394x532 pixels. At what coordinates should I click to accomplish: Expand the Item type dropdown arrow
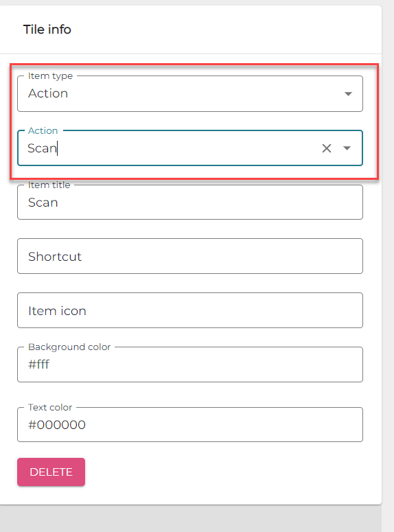click(x=348, y=93)
